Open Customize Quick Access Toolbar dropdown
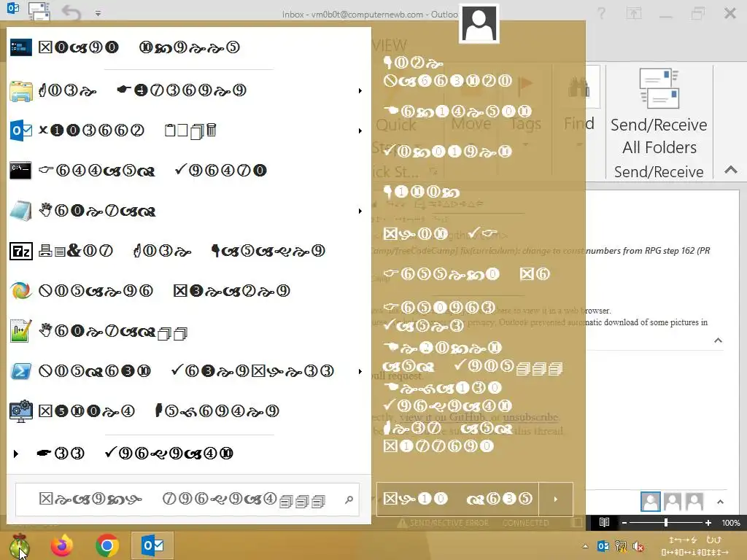 click(x=98, y=13)
